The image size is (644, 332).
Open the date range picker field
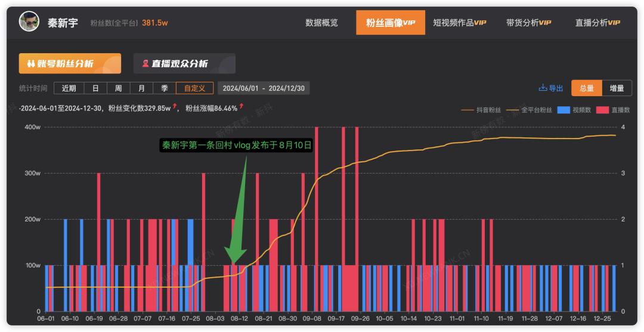tap(263, 88)
